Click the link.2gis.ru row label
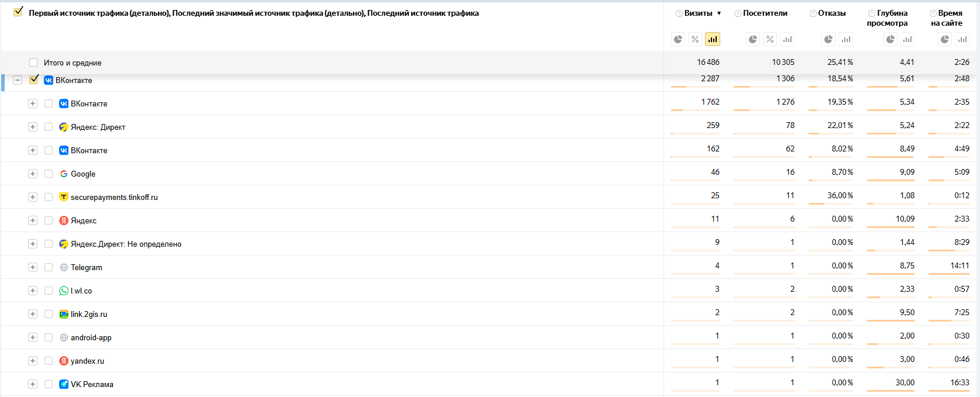The height and width of the screenshot is (397, 980). [89, 314]
